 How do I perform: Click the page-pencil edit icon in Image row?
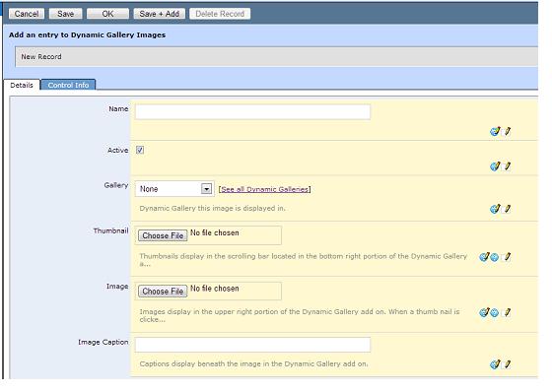pos(507,312)
